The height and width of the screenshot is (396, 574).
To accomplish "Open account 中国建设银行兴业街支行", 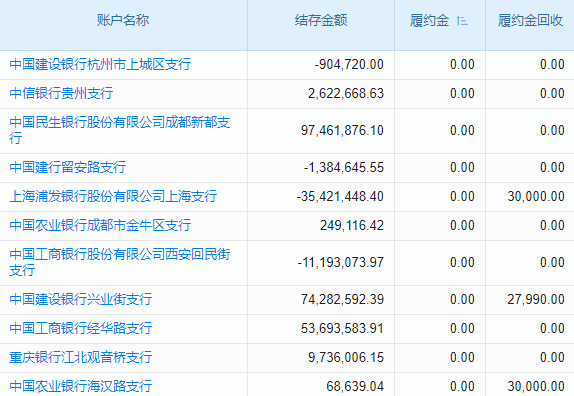I will [81, 299].
